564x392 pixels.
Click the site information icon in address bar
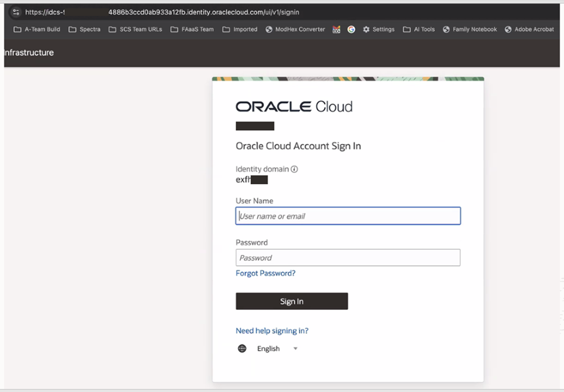pyautogui.click(x=16, y=12)
